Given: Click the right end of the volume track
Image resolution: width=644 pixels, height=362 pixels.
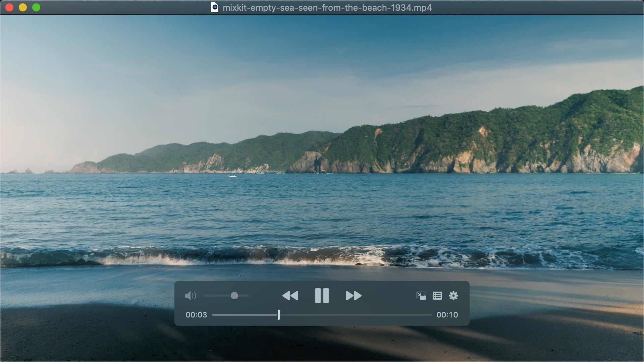Looking at the screenshot, I should point(247,296).
